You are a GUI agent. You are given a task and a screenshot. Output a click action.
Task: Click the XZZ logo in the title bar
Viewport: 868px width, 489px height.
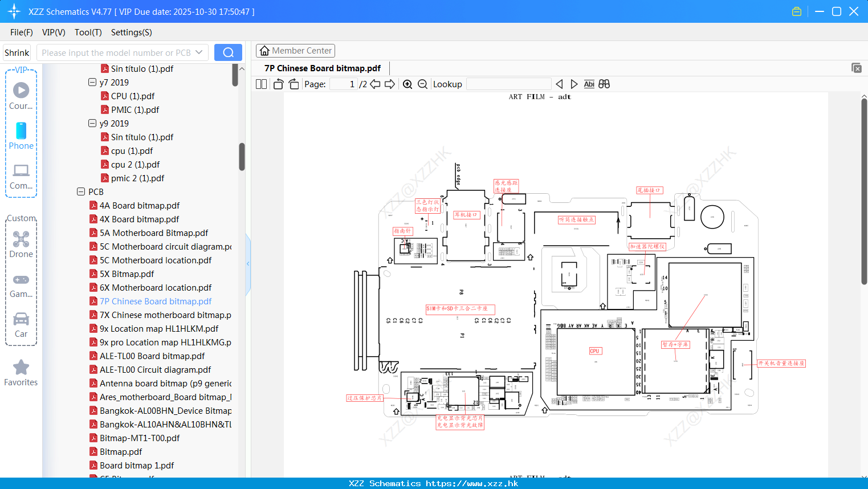tap(14, 11)
